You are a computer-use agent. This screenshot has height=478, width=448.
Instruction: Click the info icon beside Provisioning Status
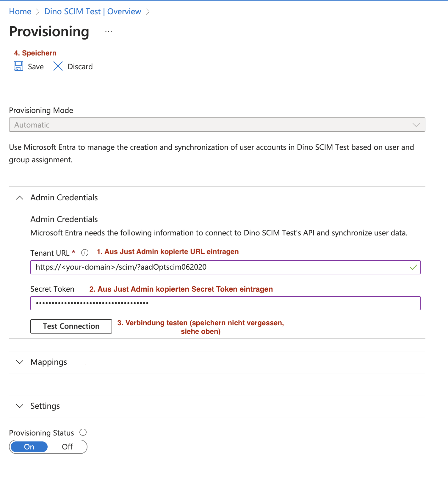click(83, 433)
